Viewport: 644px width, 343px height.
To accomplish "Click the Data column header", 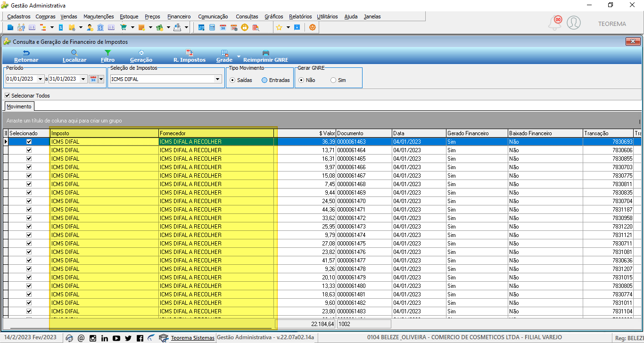I will pos(419,133).
